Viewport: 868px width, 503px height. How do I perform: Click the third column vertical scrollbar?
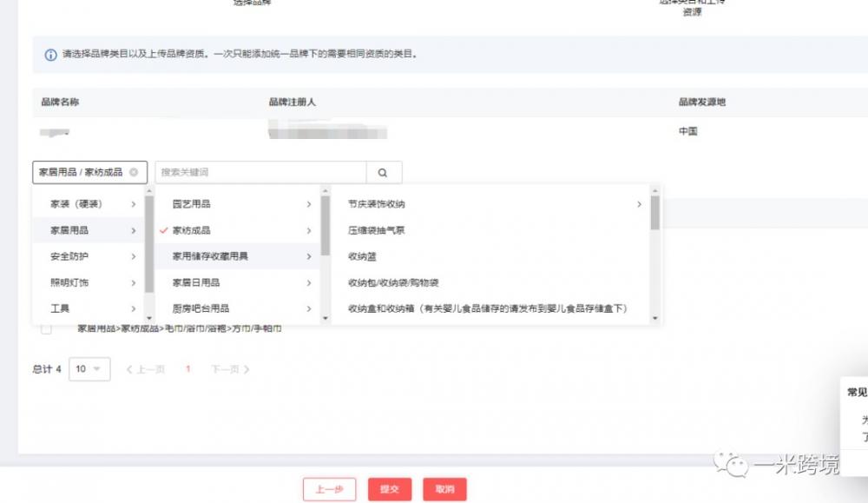[x=654, y=214]
